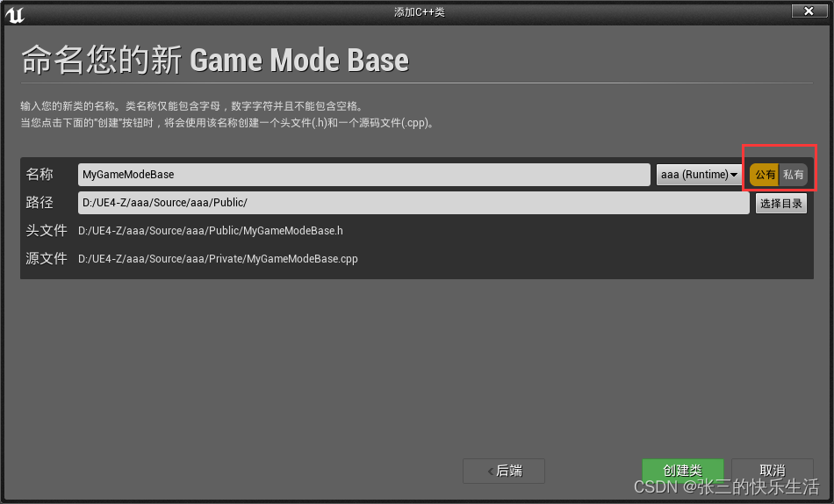Click the 名称 field containing MyGameModeBase
The width and height of the screenshot is (834, 504).
[363, 175]
